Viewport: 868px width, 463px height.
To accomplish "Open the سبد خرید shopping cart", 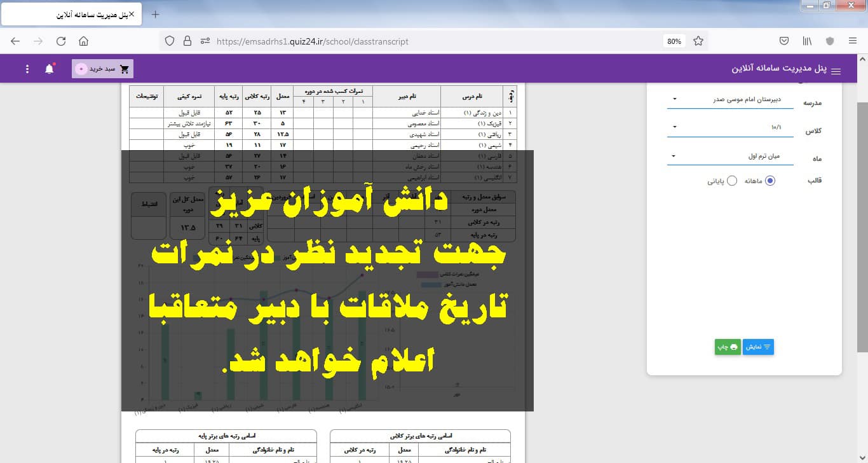I will coord(102,69).
